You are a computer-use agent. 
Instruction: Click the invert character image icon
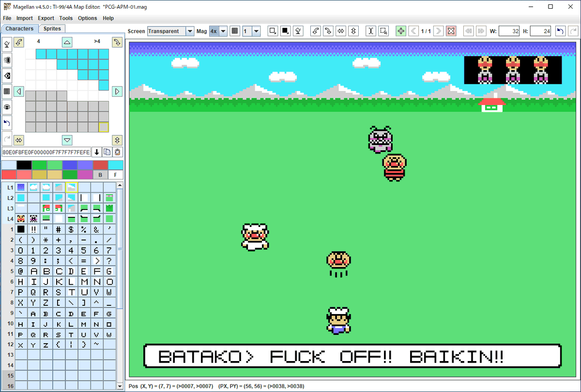[x=7, y=76]
